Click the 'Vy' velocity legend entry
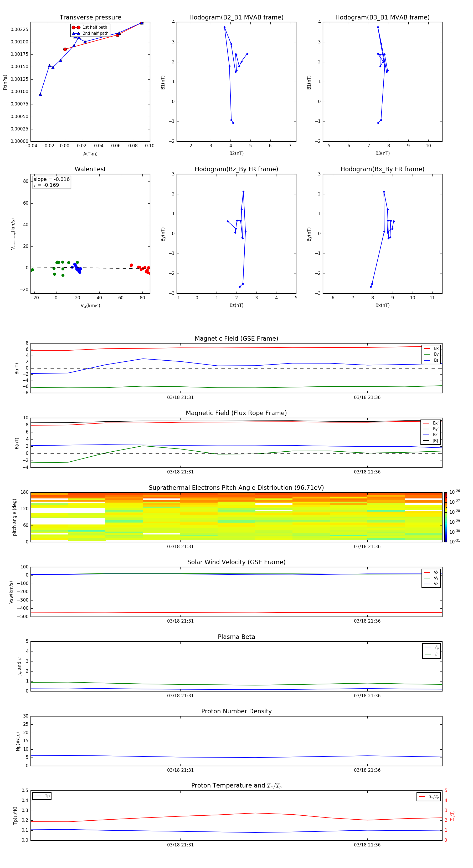 point(431,578)
